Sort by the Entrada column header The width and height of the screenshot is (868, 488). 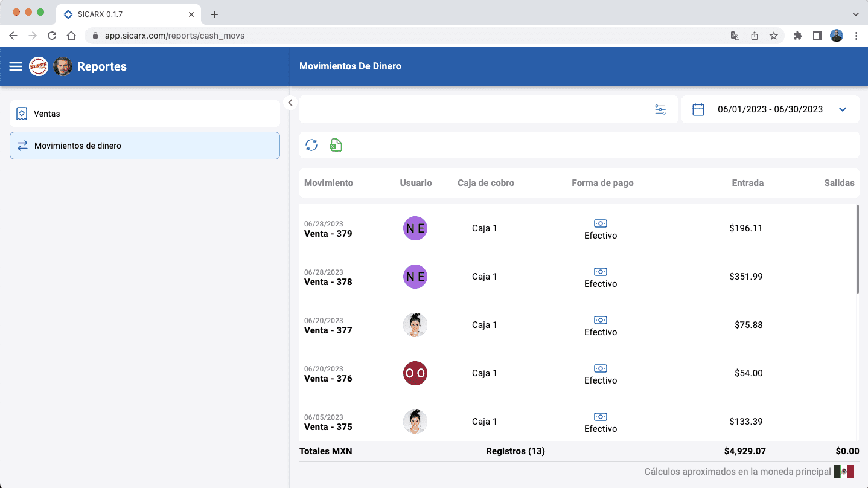tap(747, 183)
